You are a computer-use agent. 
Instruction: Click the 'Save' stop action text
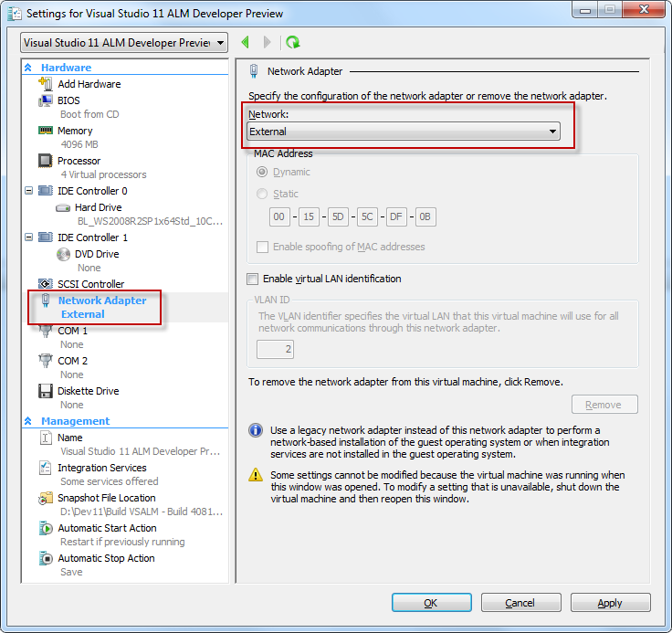coord(71,572)
